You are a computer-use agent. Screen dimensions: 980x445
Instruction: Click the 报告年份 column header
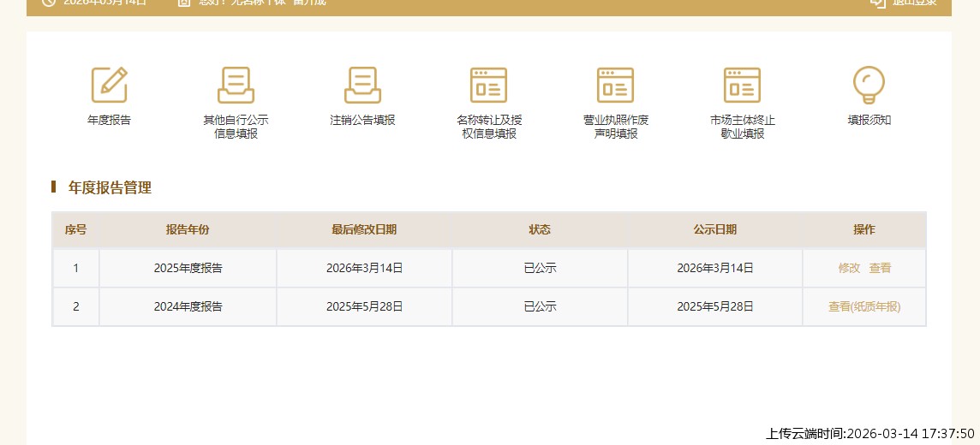coord(188,229)
